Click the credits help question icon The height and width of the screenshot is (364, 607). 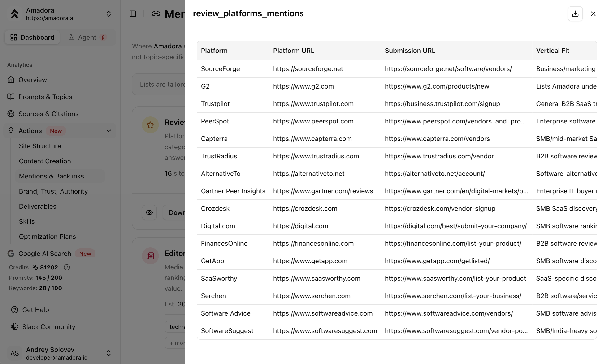[x=67, y=267]
